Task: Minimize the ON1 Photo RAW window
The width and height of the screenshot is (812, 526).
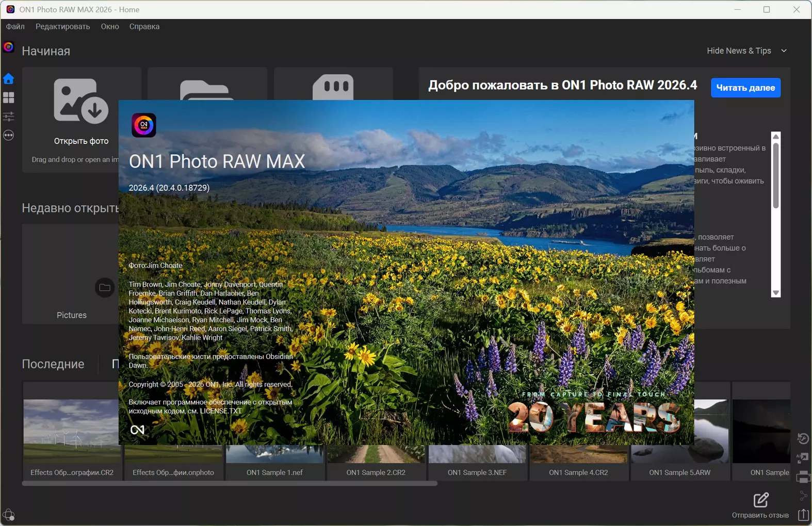Action: [738, 9]
